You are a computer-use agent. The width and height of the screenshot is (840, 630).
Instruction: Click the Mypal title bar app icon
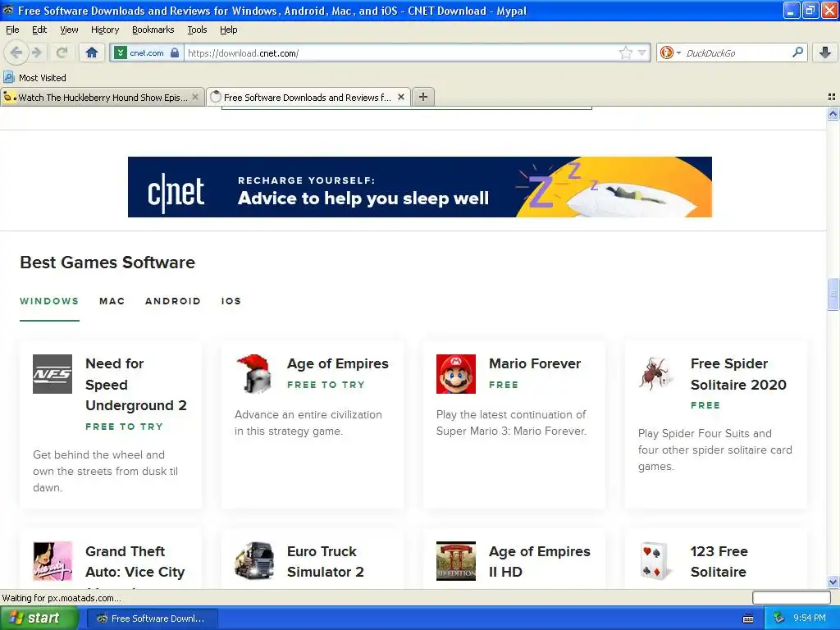coord(8,10)
